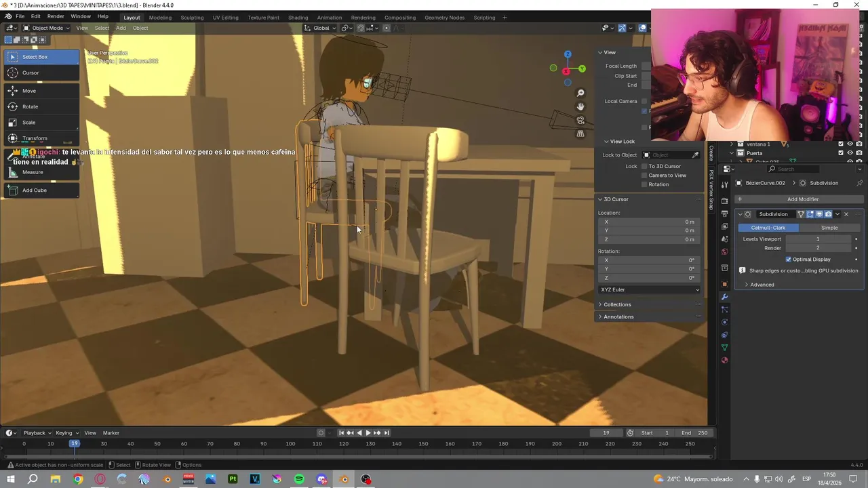Click the Z axis on navigation gizmo
The height and width of the screenshot is (488, 868).
(x=568, y=54)
